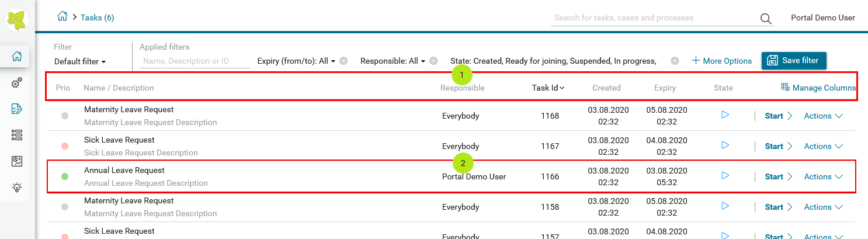Click the home breadcrumb icon

coord(63,17)
